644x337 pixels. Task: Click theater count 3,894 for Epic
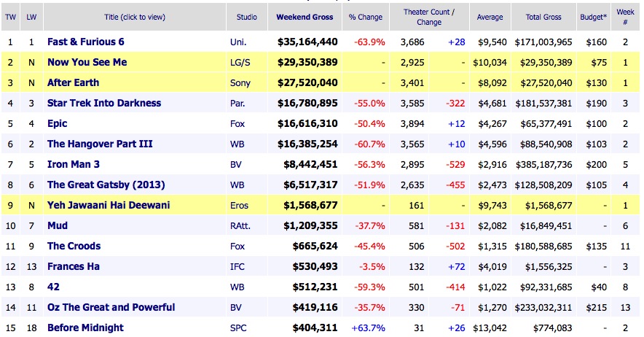(412, 124)
